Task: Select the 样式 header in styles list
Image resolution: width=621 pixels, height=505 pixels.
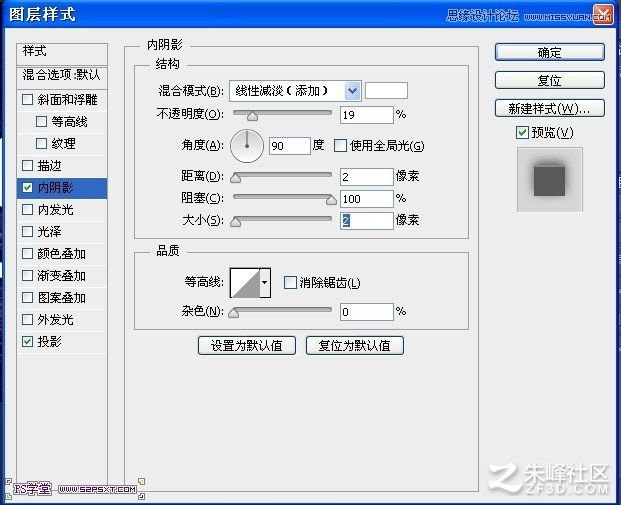Action: tap(62, 54)
